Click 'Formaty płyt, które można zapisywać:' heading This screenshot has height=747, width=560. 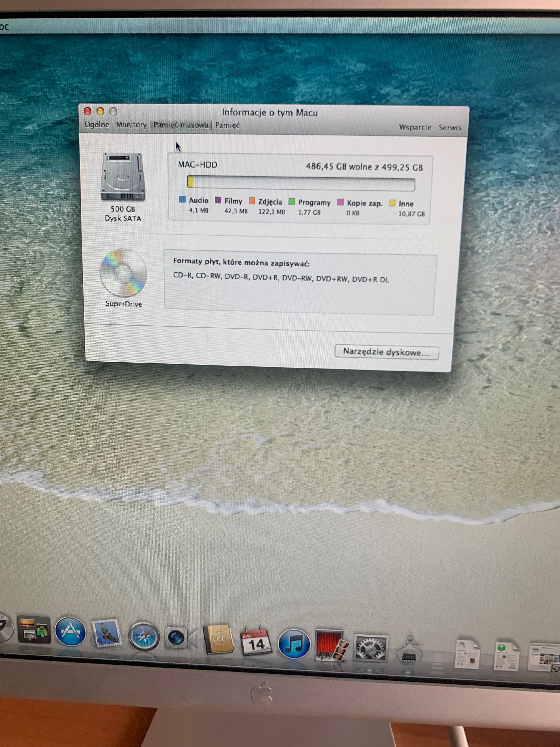point(241,262)
